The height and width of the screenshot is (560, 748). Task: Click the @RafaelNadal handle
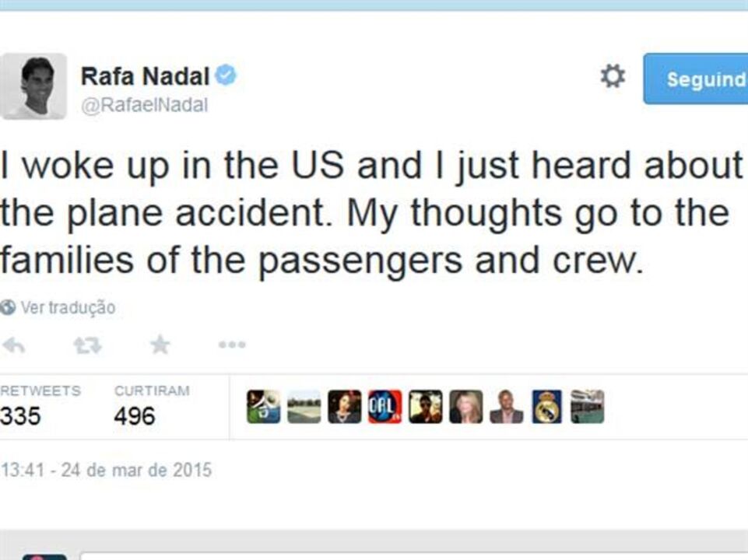pyautogui.click(x=144, y=105)
